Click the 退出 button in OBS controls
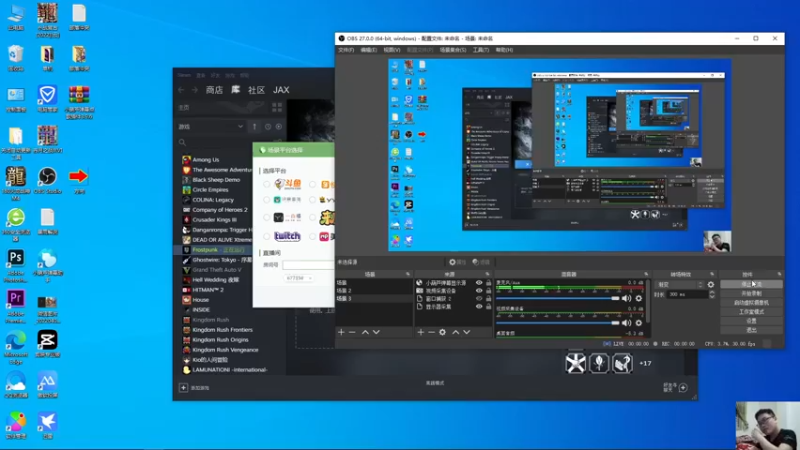 coord(751,330)
